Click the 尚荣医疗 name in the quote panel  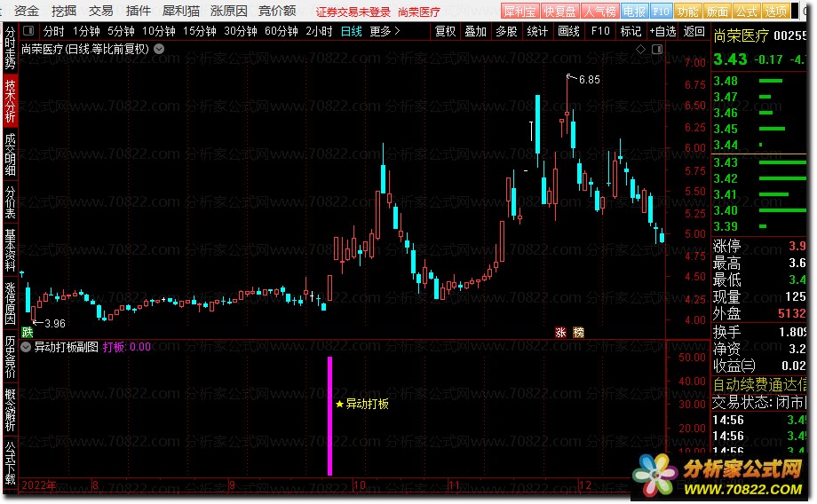(x=741, y=35)
